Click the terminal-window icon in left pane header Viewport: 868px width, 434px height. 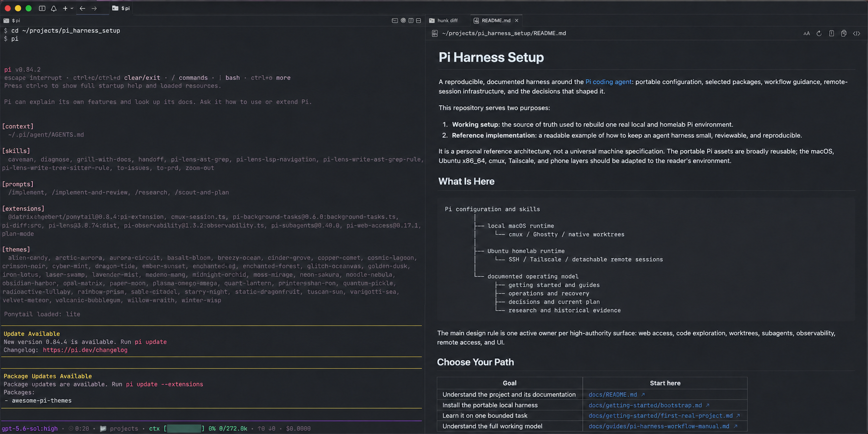click(395, 21)
